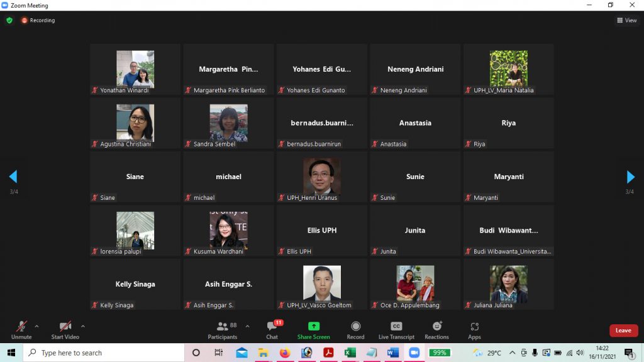Expand the Participants options caret
The height and width of the screenshot is (362, 644).
click(247, 326)
